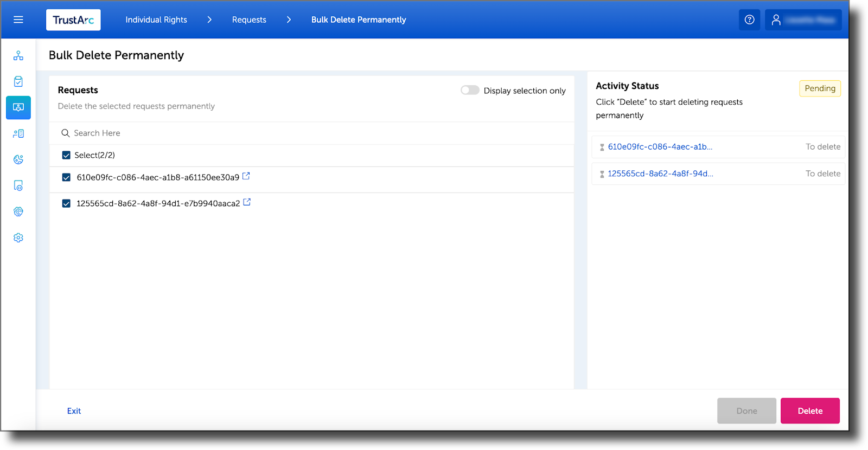This screenshot has width=868, height=450.
Task: Open the help question mark icon
Action: click(x=749, y=20)
